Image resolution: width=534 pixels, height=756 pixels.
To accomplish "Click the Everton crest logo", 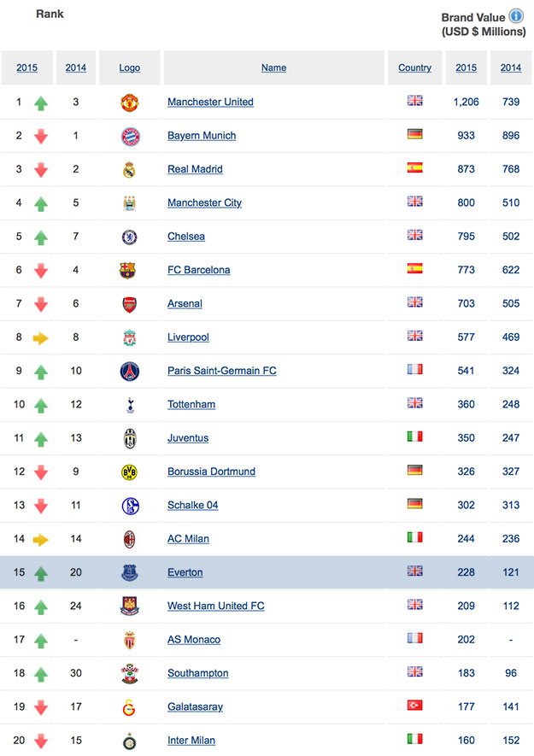I will click(129, 573).
